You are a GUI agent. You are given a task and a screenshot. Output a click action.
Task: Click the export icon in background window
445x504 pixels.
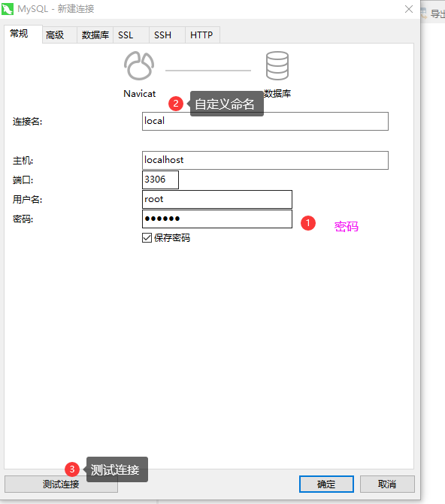point(424,14)
